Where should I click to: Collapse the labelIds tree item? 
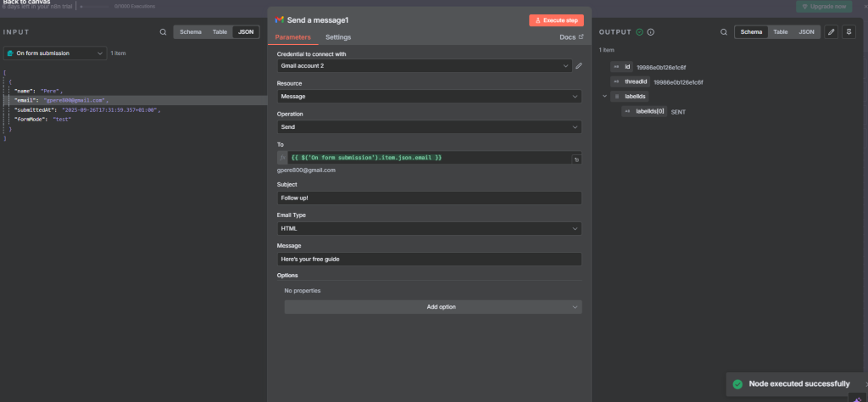coord(604,97)
